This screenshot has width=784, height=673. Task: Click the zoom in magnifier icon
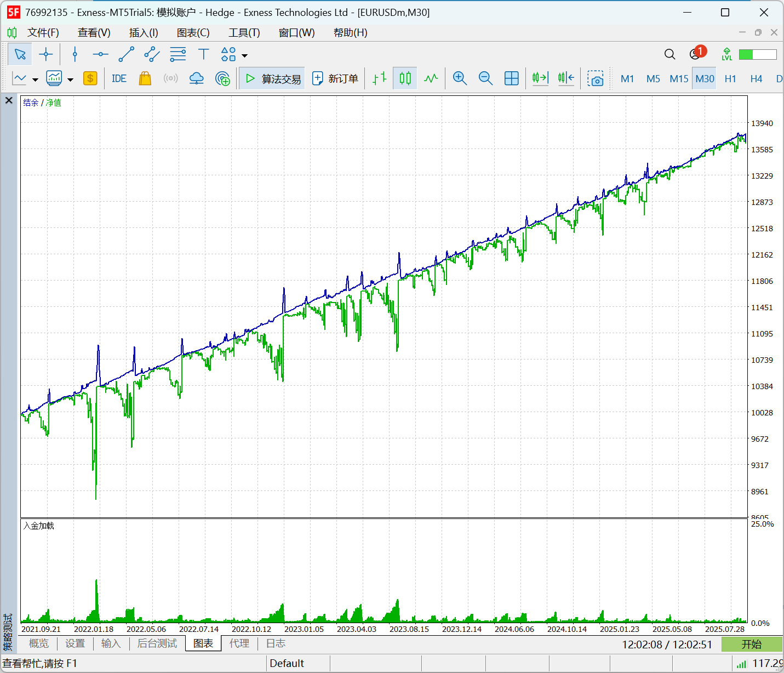(x=460, y=78)
